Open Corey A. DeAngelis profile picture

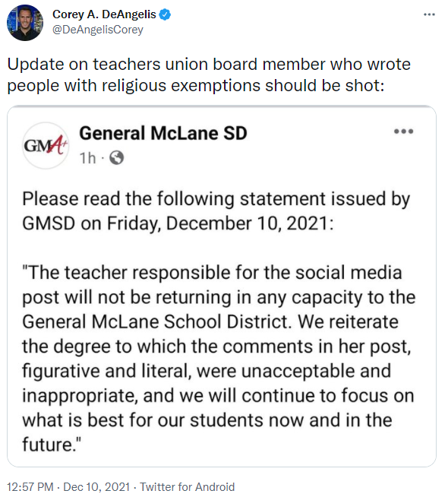tap(25, 23)
